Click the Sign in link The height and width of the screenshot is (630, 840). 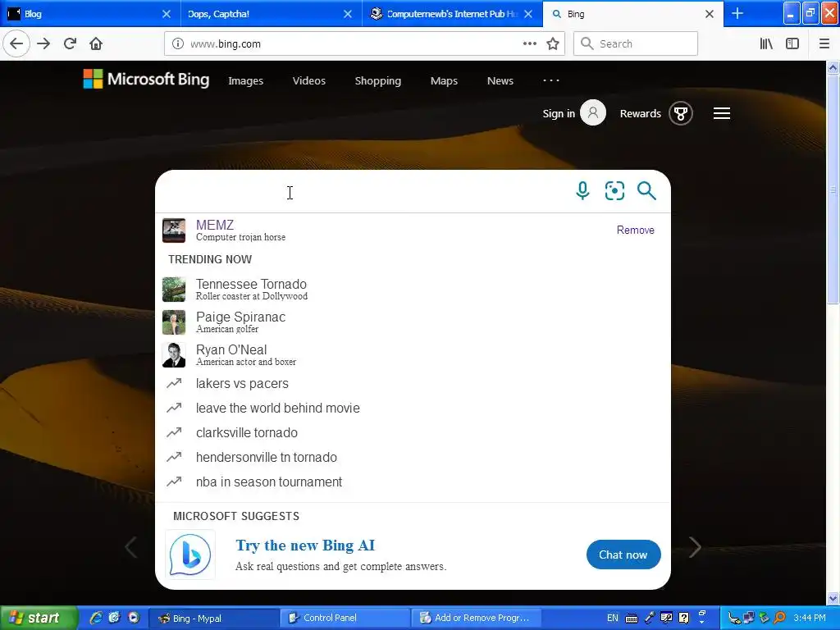point(559,113)
